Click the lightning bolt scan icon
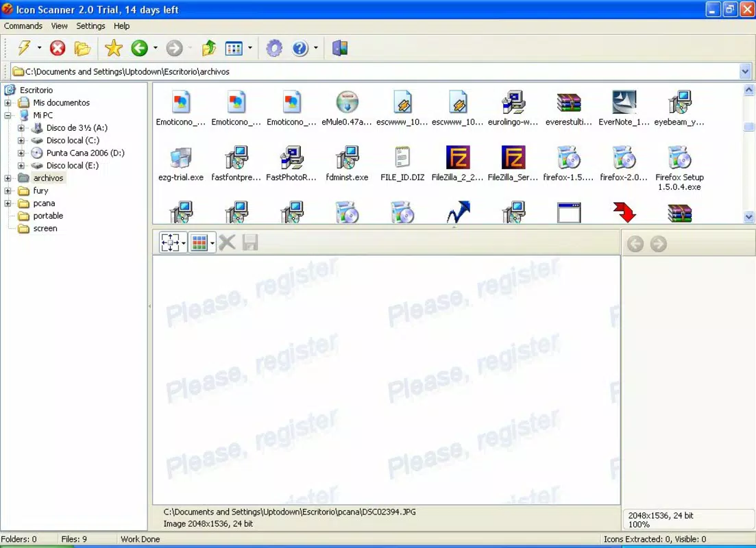The width and height of the screenshot is (756, 548). point(24,48)
